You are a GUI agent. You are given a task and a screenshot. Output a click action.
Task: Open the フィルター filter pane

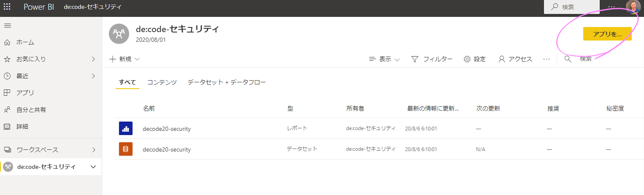pyautogui.click(x=432, y=59)
